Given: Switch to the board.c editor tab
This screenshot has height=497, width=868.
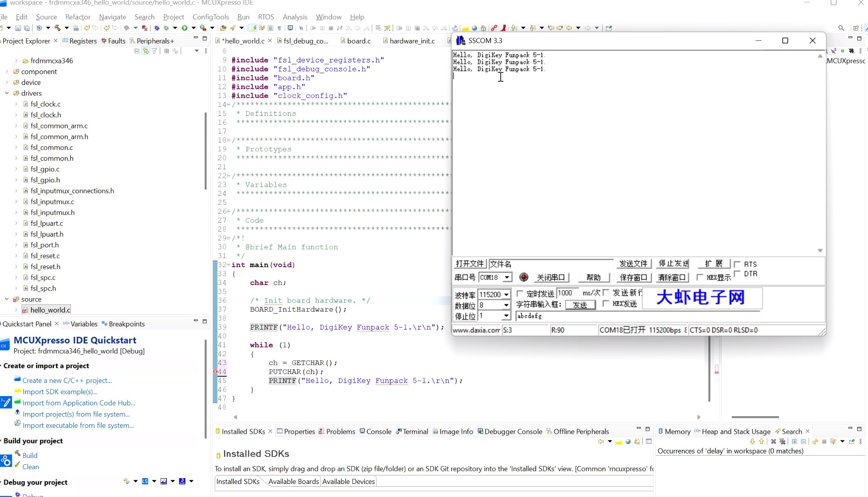Looking at the screenshot, I should tap(359, 41).
